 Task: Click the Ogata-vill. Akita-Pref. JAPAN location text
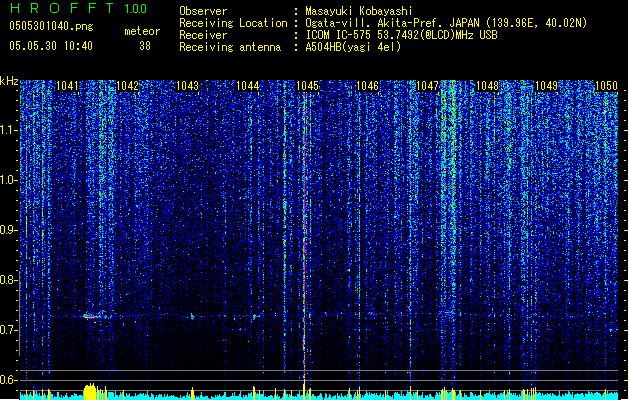(x=446, y=23)
